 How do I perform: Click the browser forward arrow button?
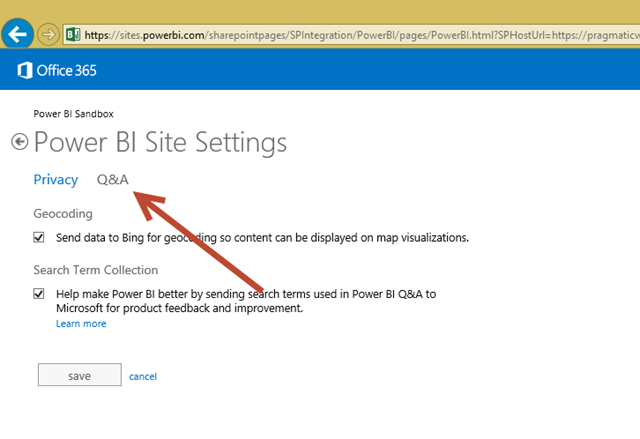[x=48, y=33]
